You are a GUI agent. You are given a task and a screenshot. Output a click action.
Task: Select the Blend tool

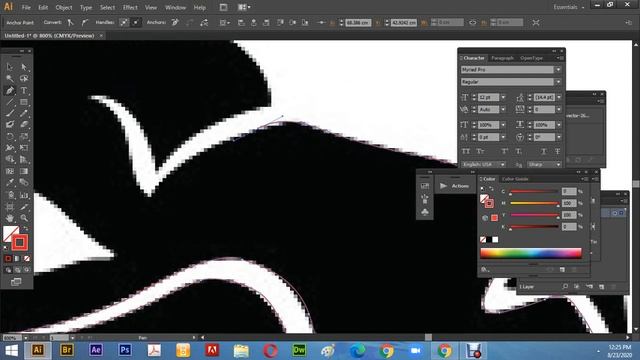tap(24, 183)
